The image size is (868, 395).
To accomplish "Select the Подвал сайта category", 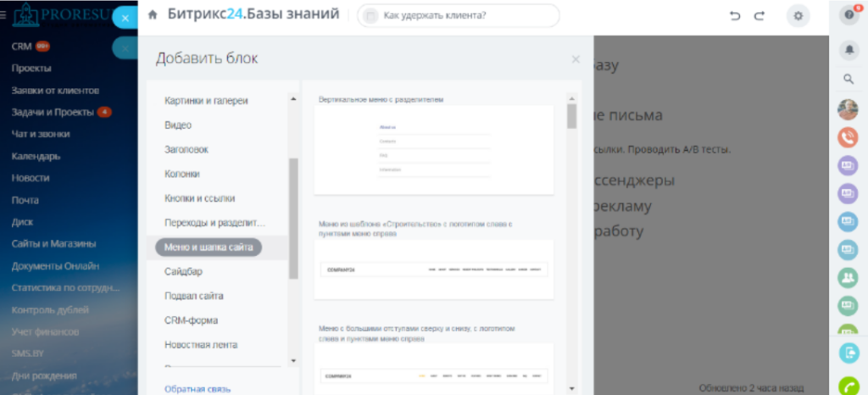I will click(194, 296).
